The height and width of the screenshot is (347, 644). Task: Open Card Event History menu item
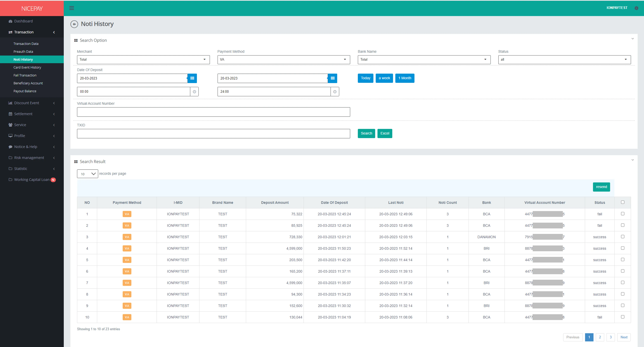tap(27, 67)
